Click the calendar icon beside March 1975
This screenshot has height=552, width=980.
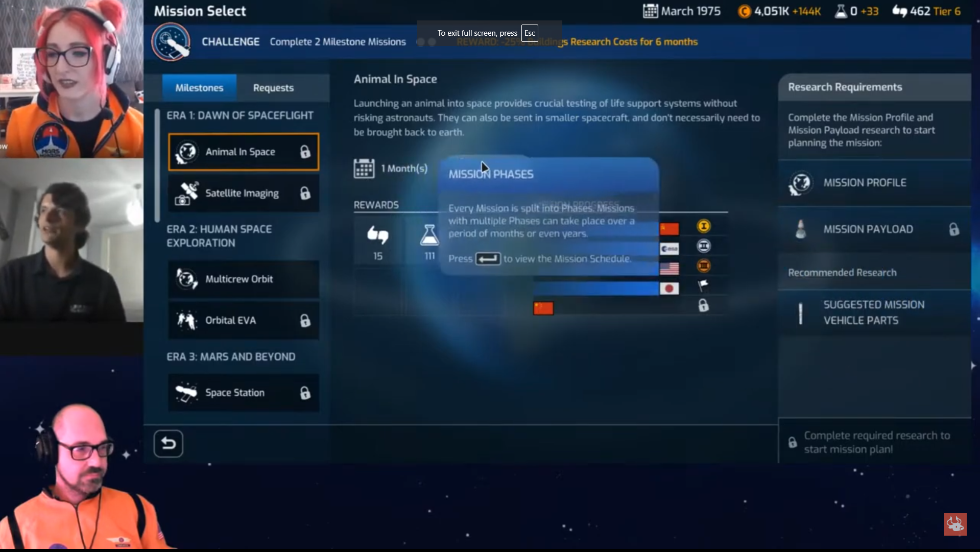[x=650, y=11]
